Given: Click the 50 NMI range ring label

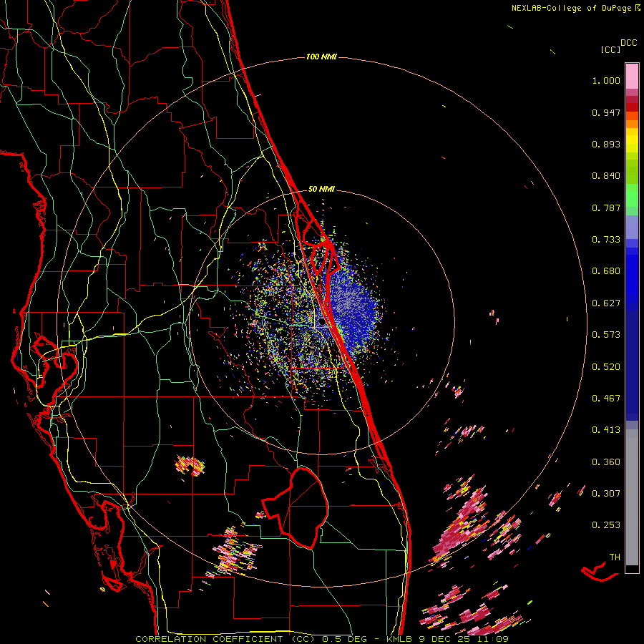Looking at the screenshot, I should click(321, 190).
